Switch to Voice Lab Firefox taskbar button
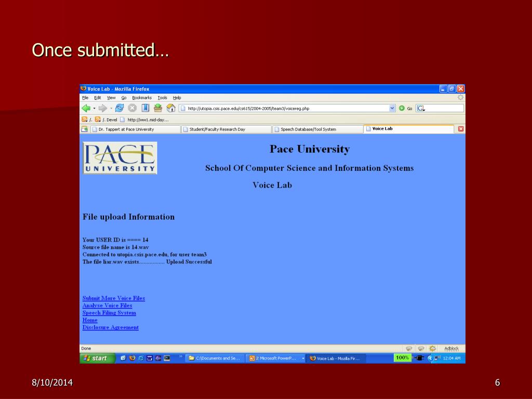 [336, 358]
